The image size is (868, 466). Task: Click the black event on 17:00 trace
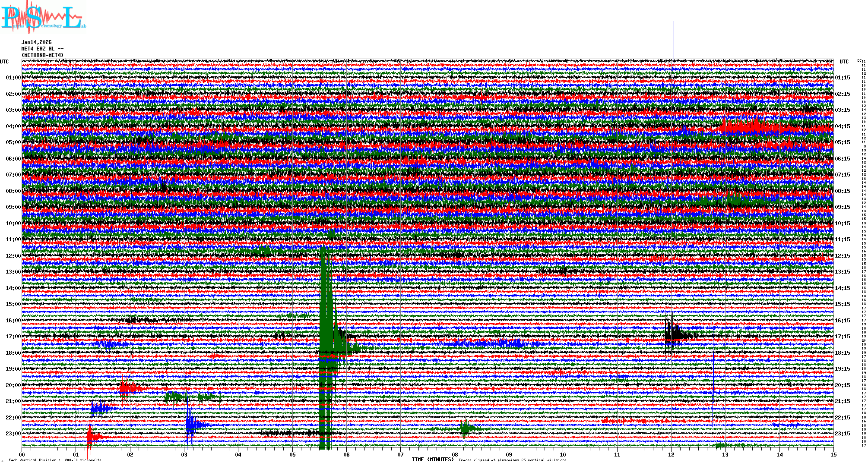676,335
